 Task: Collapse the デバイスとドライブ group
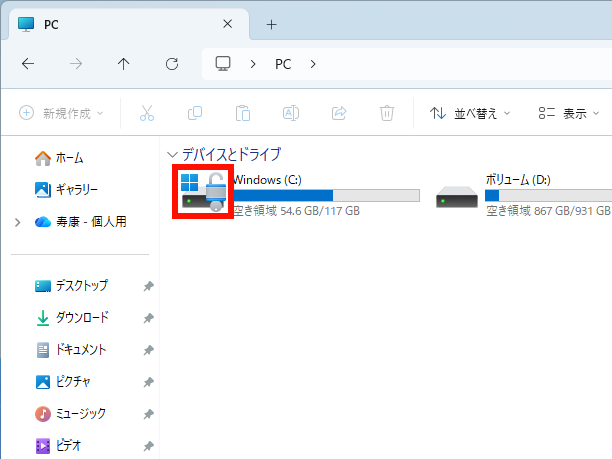172,155
